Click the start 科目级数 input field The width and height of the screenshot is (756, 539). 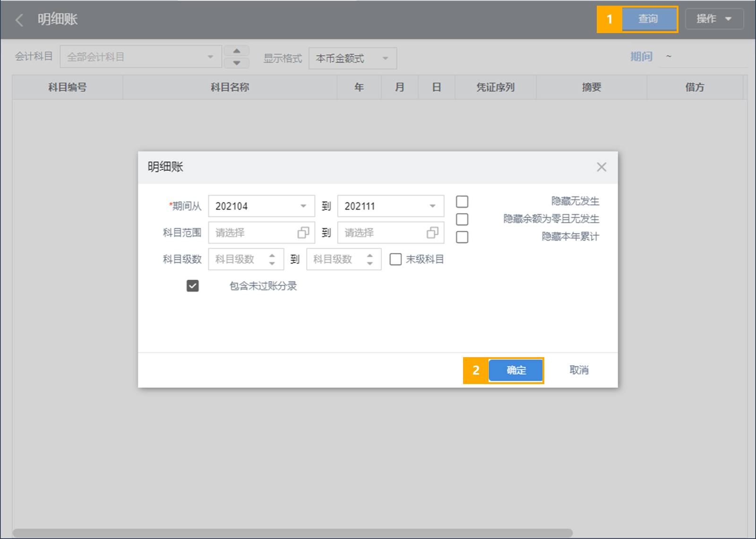click(246, 259)
